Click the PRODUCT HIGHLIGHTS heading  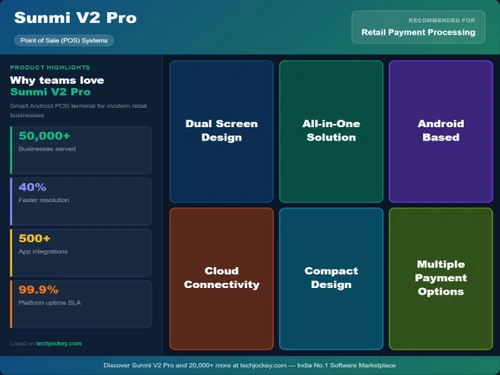coord(50,68)
